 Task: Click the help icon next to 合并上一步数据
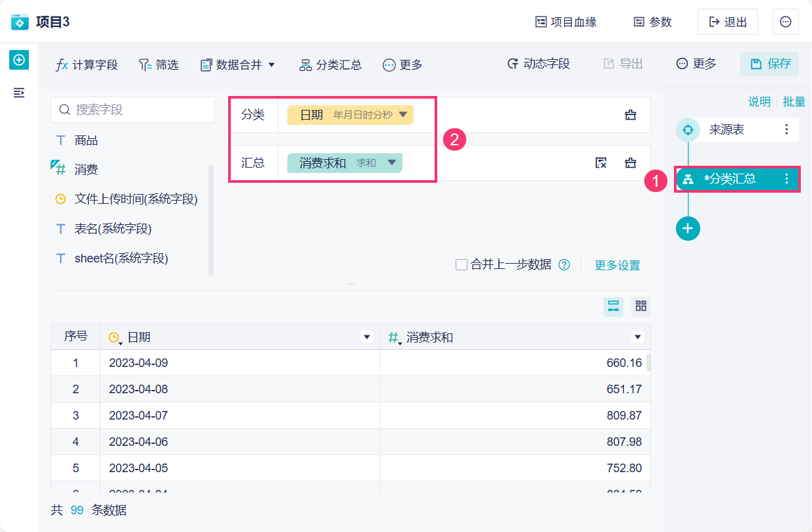(564, 265)
